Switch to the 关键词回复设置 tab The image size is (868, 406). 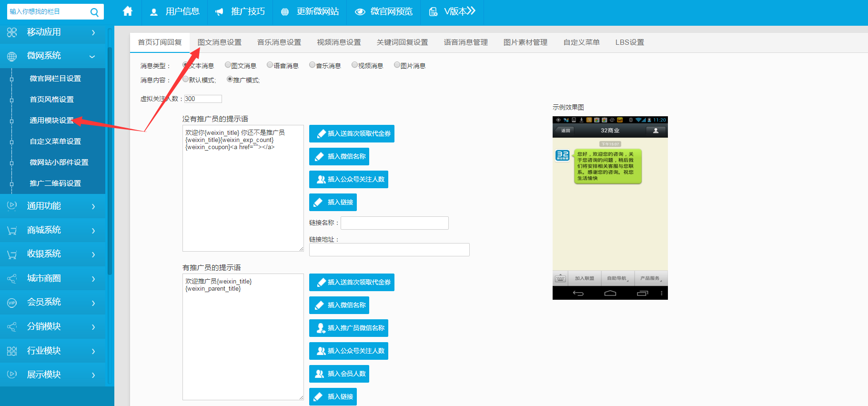(x=402, y=42)
